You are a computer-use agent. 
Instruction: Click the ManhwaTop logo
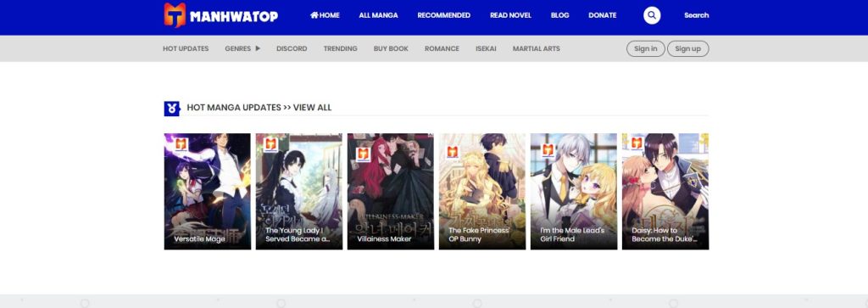coord(221,15)
